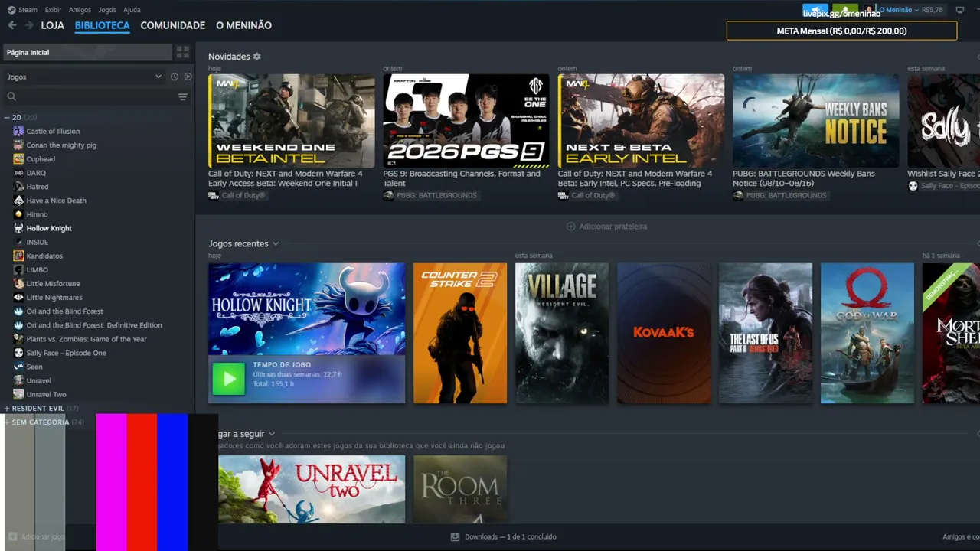The width and height of the screenshot is (980, 551).
Task: Click the Hatred game icon
Action: [18, 186]
